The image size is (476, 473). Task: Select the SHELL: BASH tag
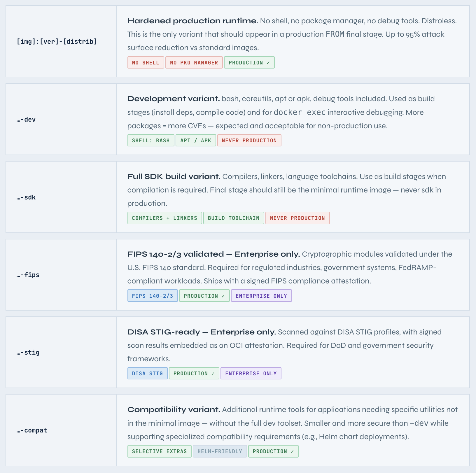click(151, 141)
